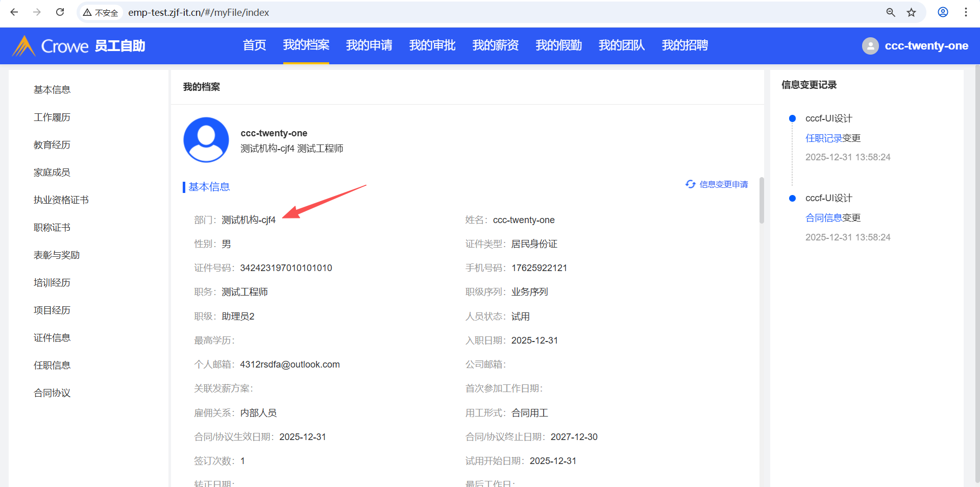Screen dimensions: 980x487
Task: Select 工作履历 in sidebar
Action: 52,117
